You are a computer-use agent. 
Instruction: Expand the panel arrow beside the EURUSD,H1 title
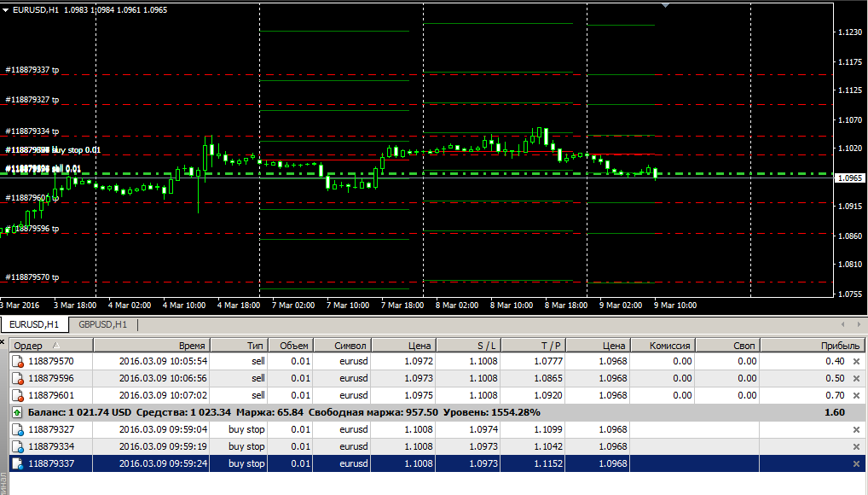click(x=7, y=10)
